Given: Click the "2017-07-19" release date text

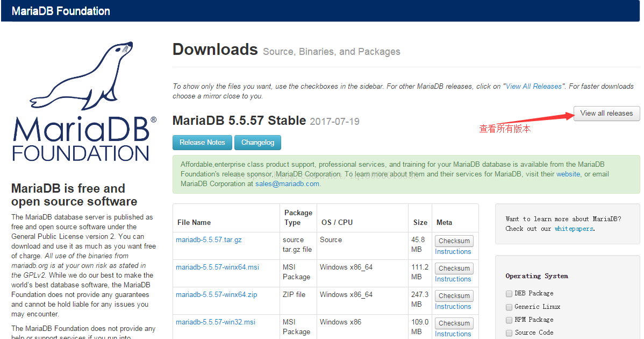Looking at the screenshot, I should 335,122.
